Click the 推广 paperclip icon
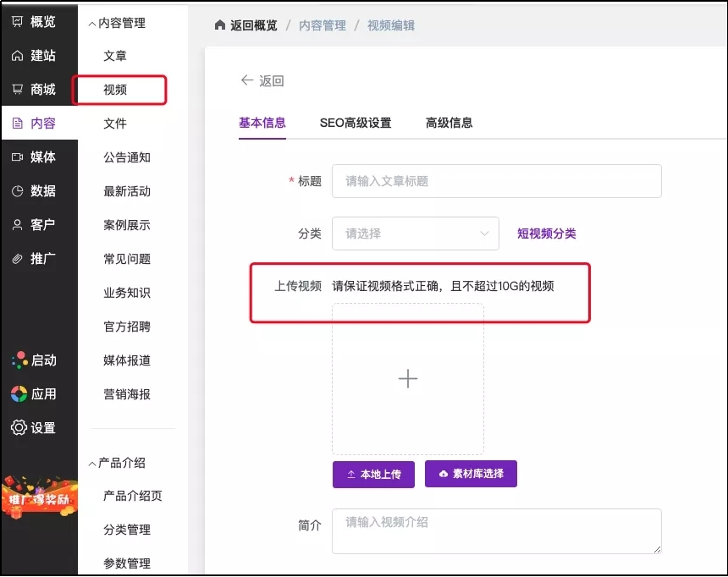 [x=18, y=258]
